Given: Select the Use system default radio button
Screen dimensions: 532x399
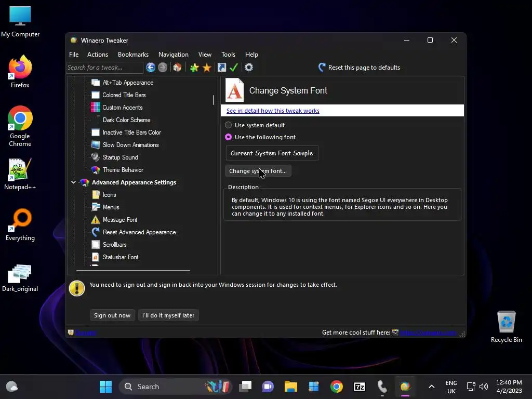Looking at the screenshot, I should 229,125.
